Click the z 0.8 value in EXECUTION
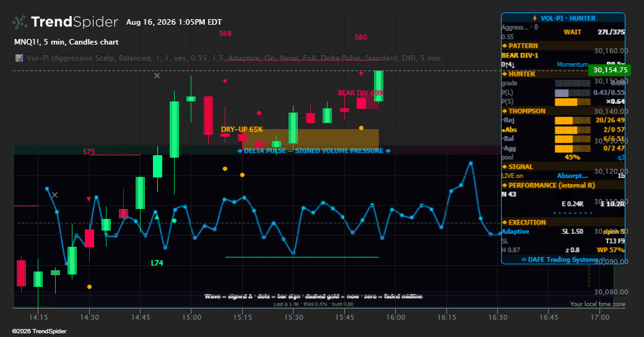 [x=572, y=250]
